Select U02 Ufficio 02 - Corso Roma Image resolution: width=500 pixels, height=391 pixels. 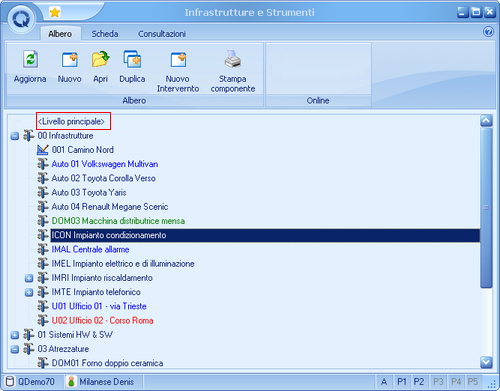tap(102, 320)
